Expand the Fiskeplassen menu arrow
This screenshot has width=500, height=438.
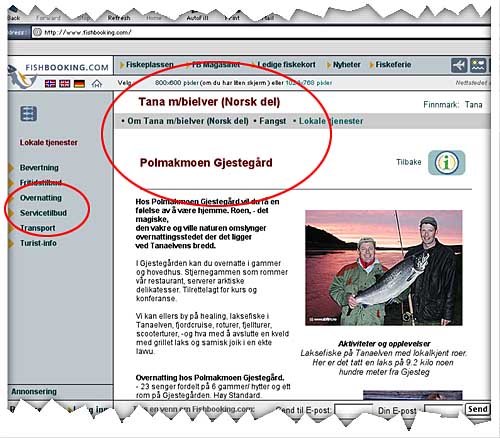pos(122,65)
